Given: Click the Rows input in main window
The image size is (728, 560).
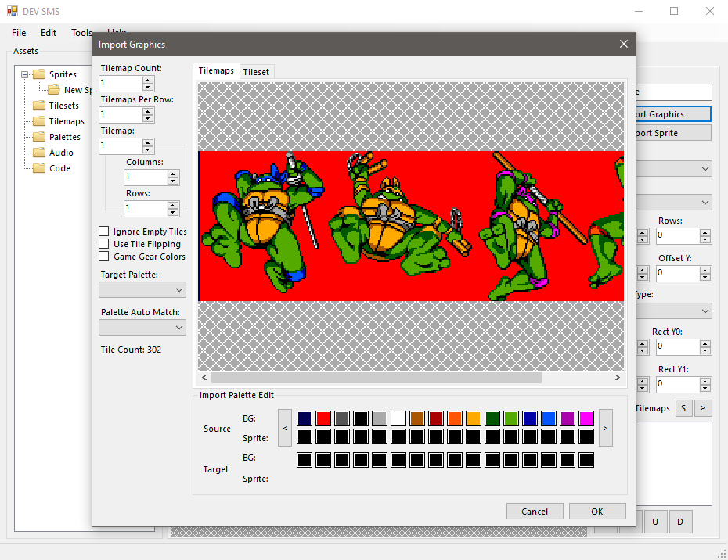Looking at the screenshot, I should (x=678, y=235).
